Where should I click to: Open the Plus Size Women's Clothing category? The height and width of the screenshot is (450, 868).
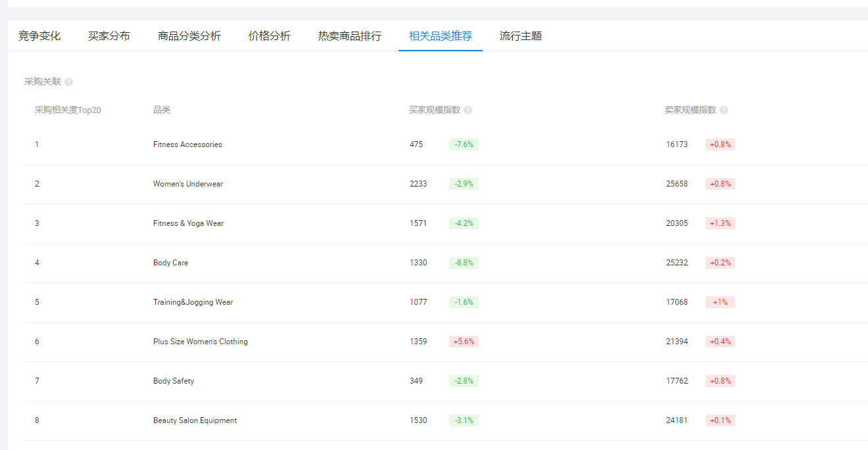[199, 341]
